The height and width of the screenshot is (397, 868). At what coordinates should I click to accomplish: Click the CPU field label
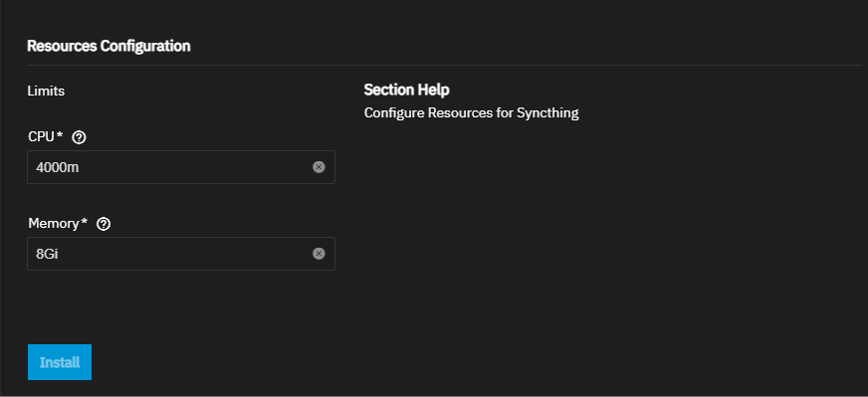(42, 136)
